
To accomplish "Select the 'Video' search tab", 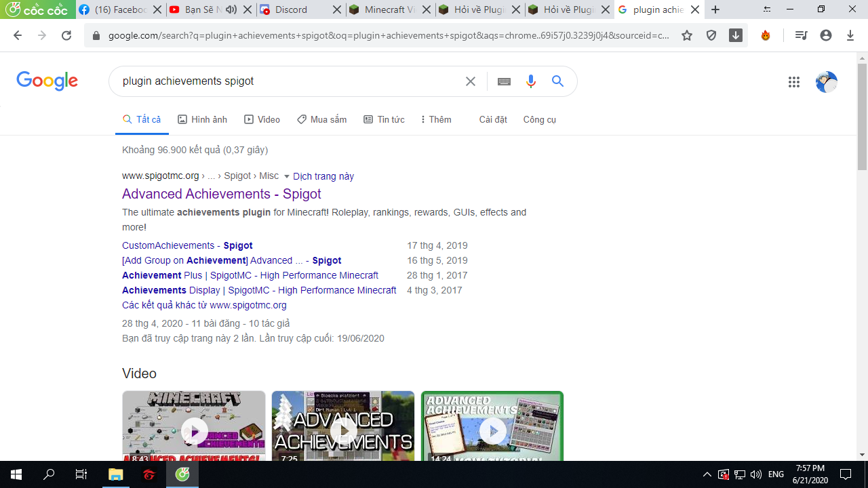I will tap(262, 119).
